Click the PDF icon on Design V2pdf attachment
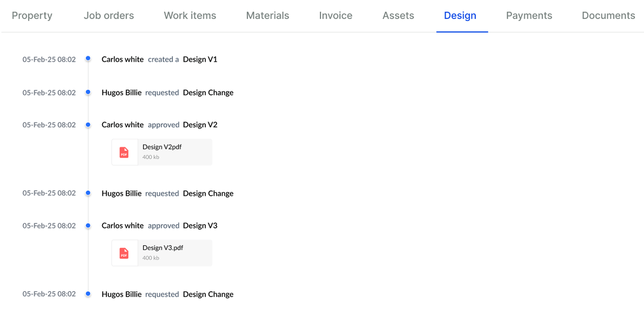Viewport: 644px width, 322px height. (x=124, y=152)
